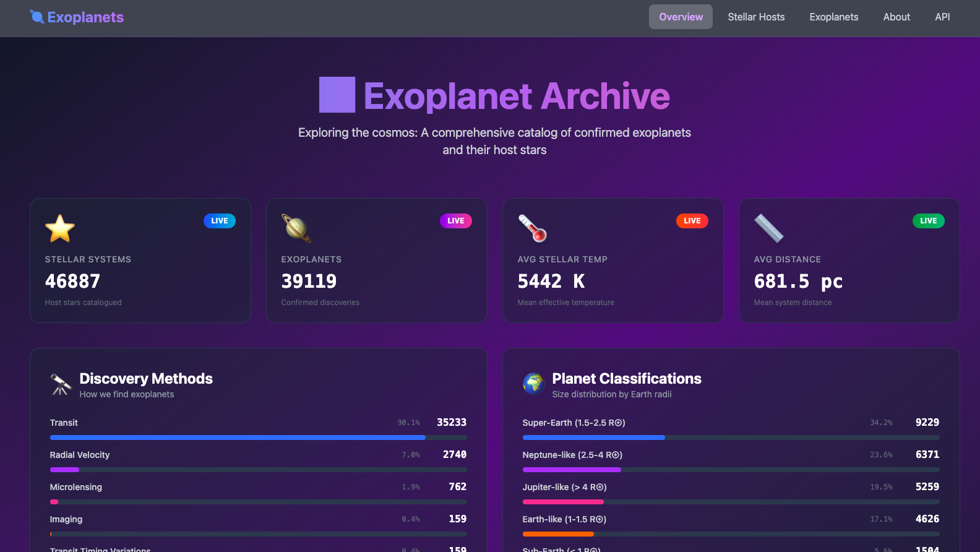The width and height of the screenshot is (980, 552).
Task: Click the 90.1% Transit percentage
Action: pyautogui.click(x=408, y=423)
